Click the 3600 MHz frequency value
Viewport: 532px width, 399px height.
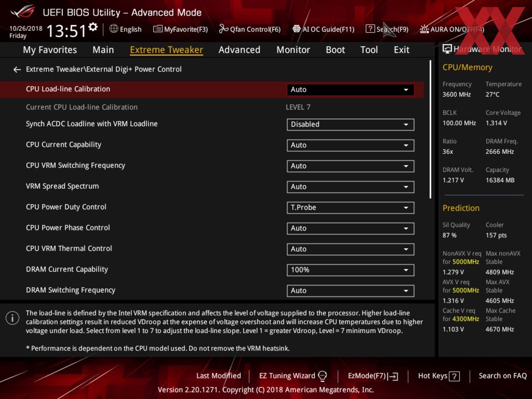click(x=457, y=94)
